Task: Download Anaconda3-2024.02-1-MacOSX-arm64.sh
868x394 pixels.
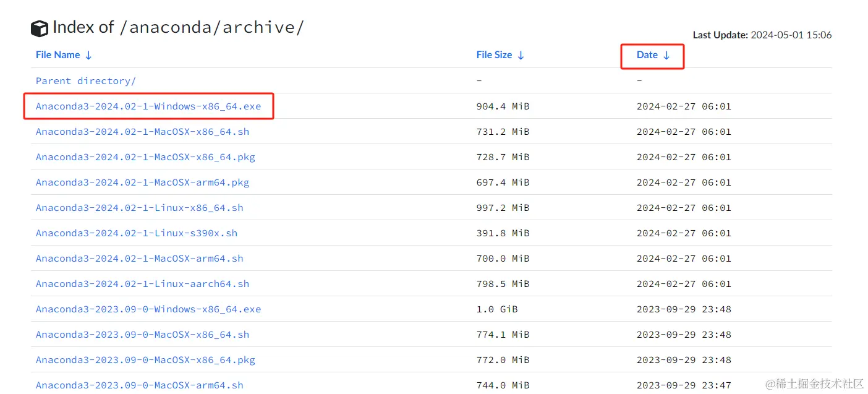Action: [140, 259]
